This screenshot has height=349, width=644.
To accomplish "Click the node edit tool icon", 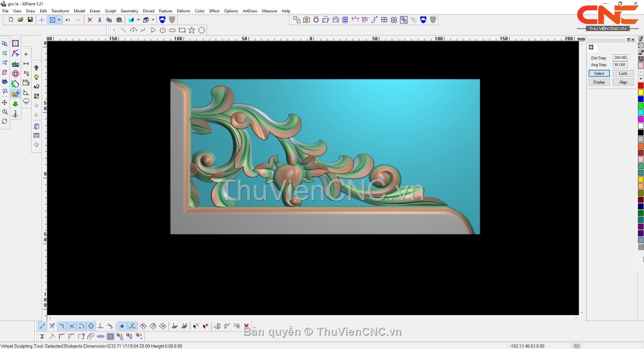I will (x=16, y=54).
